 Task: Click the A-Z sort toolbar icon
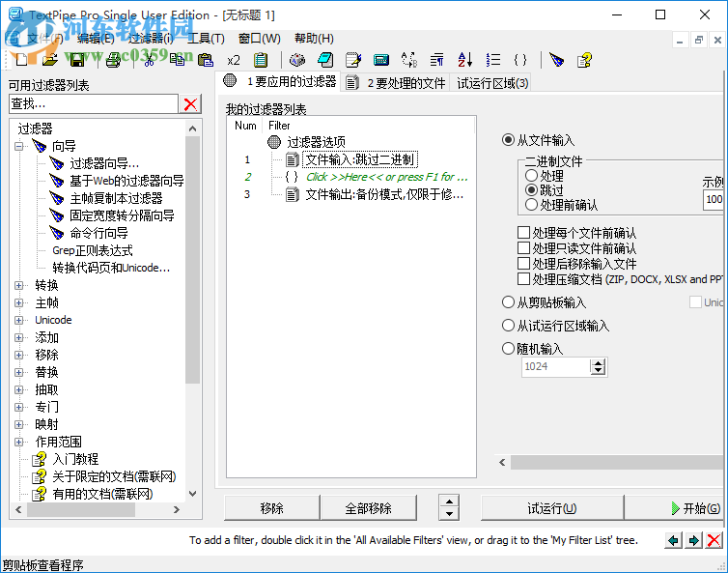pos(464,60)
